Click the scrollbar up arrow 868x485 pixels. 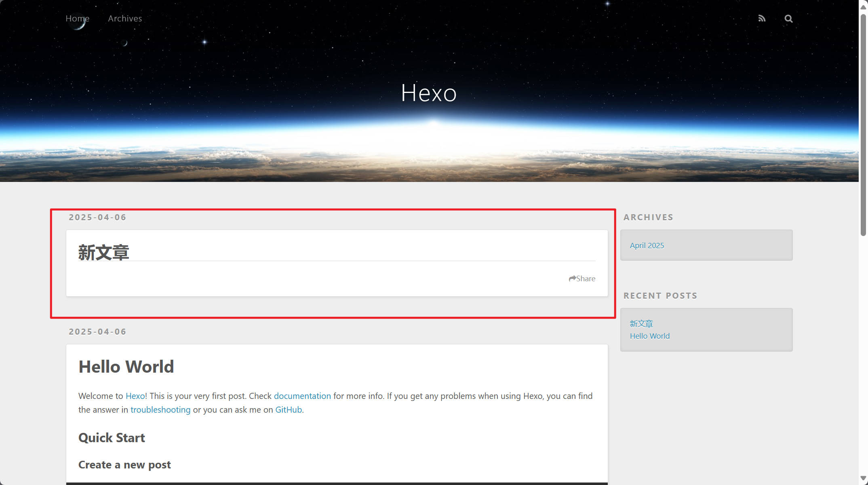point(863,6)
